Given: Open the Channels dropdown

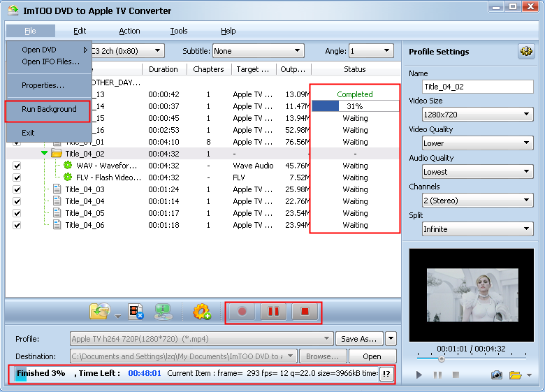Looking at the screenshot, I should 477,200.
